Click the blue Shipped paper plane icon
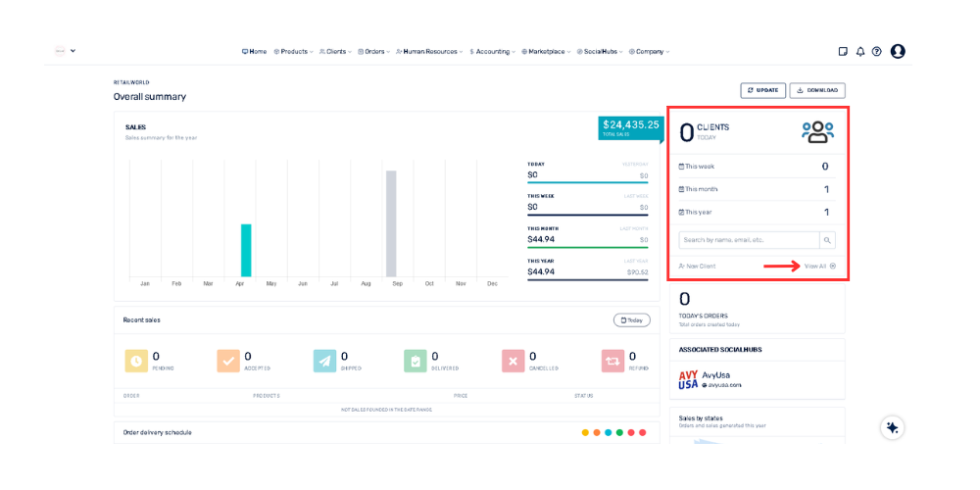Image resolution: width=980 pixels, height=490 pixels. coord(324,362)
